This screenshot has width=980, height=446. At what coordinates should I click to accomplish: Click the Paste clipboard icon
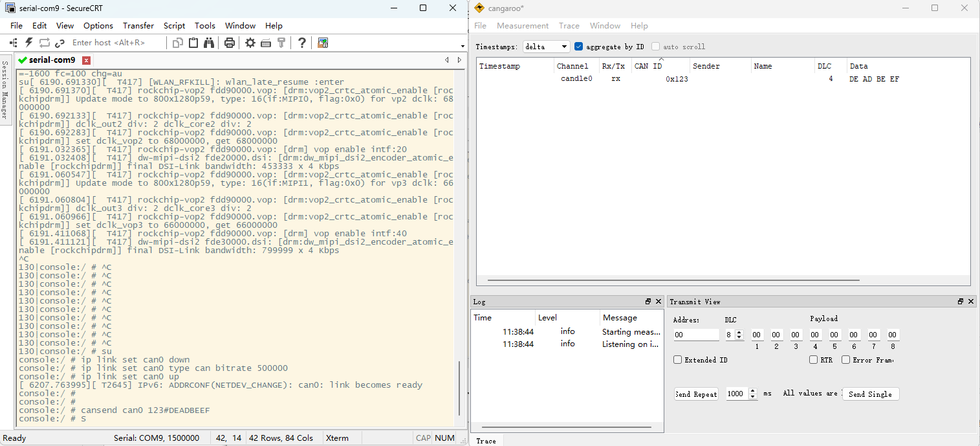coord(193,43)
